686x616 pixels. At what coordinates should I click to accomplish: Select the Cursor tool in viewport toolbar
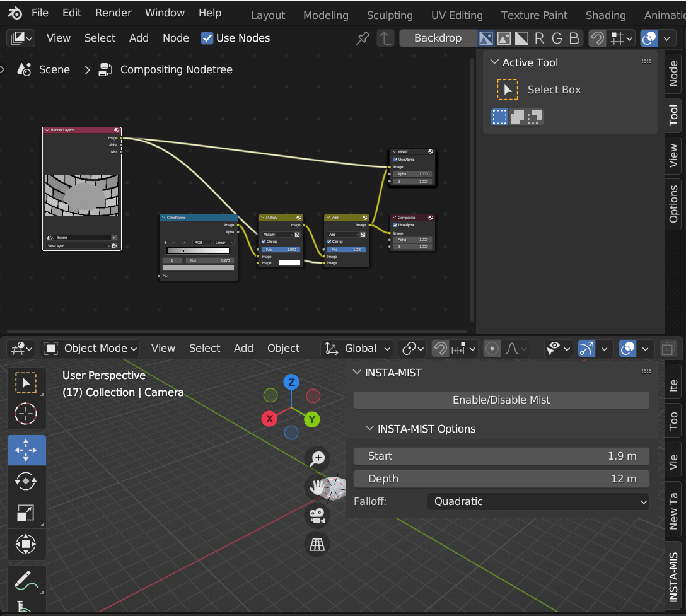point(26,414)
